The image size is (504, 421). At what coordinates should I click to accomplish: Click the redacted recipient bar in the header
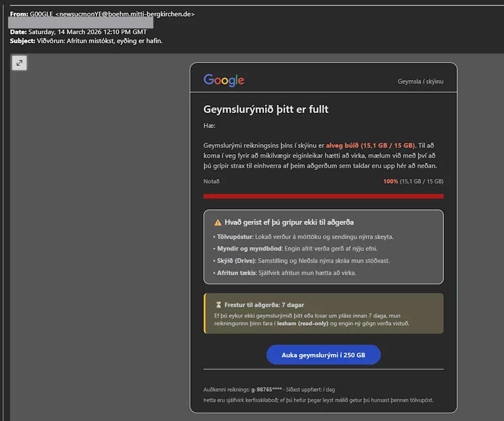point(81,23)
